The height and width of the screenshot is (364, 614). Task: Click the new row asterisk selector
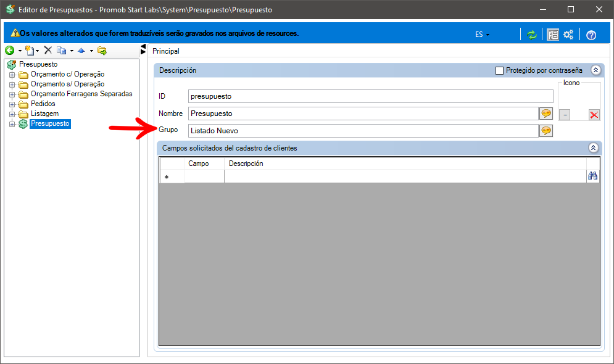(x=172, y=176)
